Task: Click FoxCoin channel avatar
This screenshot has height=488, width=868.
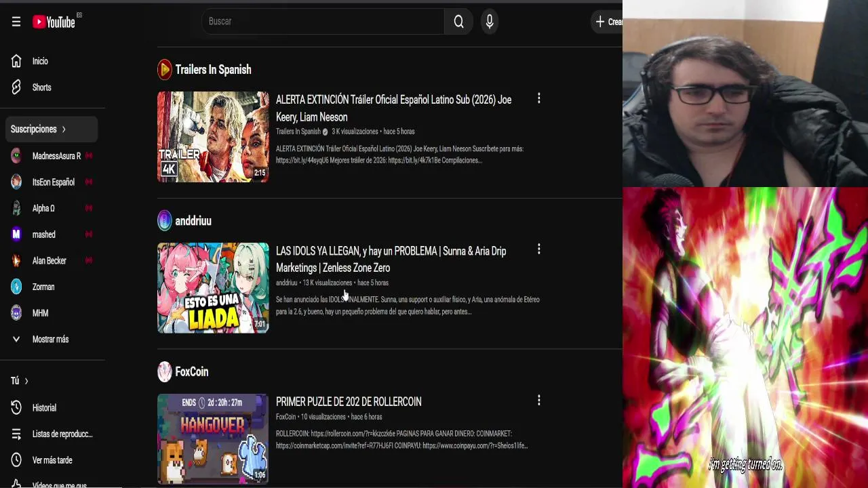Action: click(165, 371)
